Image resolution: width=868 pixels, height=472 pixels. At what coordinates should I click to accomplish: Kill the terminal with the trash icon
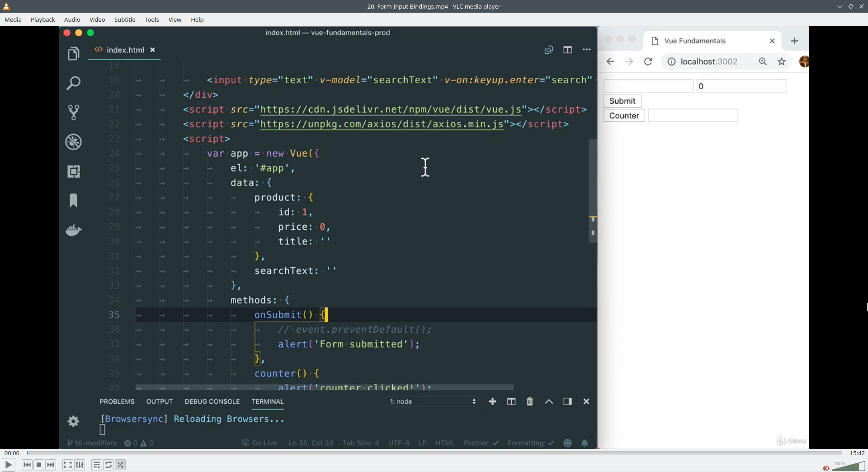[x=529, y=401]
